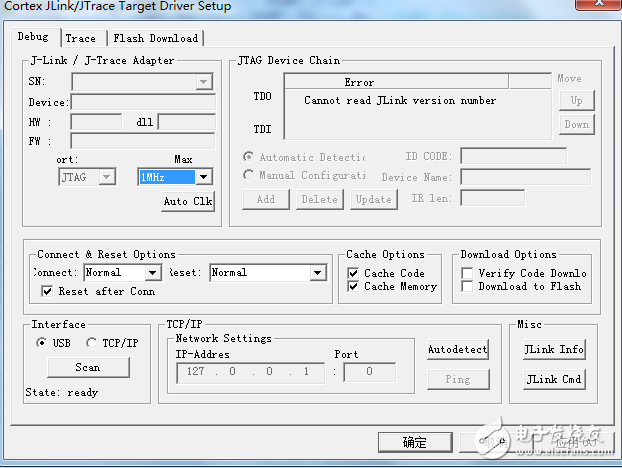Viewport: 622px width, 468px height.
Task: Switch to the Debug tab
Action: tap(35, 37)
